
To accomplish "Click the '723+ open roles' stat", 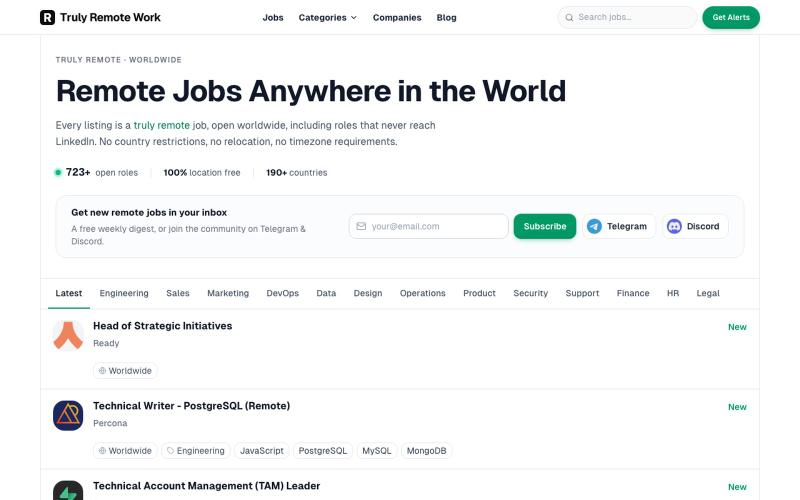I will pos(96,172).
